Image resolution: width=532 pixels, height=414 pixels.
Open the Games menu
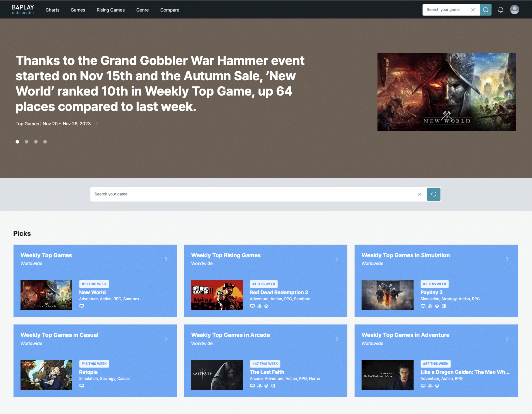tap(78, 10)
